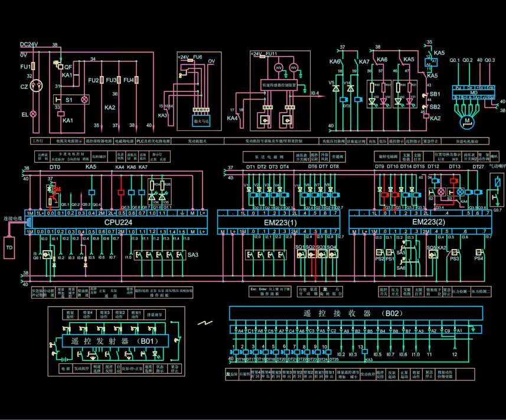Select the SQ5 limit switch label

click(x=432, y=248)
